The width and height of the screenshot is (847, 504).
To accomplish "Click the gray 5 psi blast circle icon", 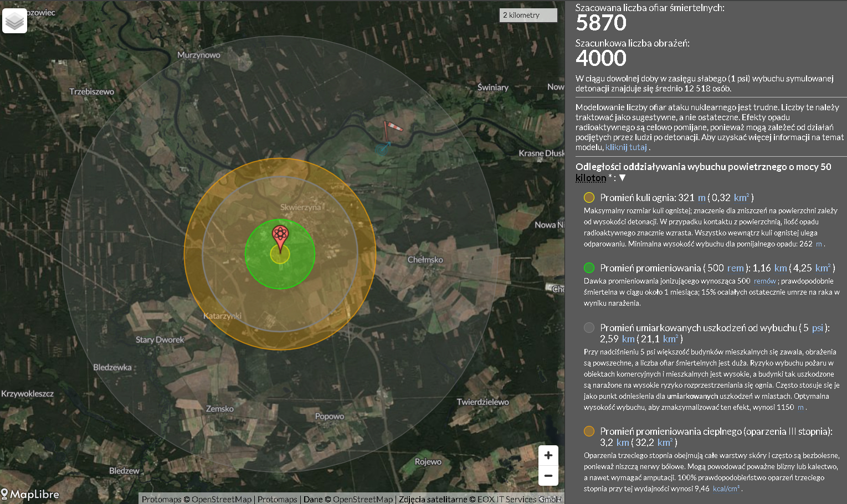I will click(589, 328).
